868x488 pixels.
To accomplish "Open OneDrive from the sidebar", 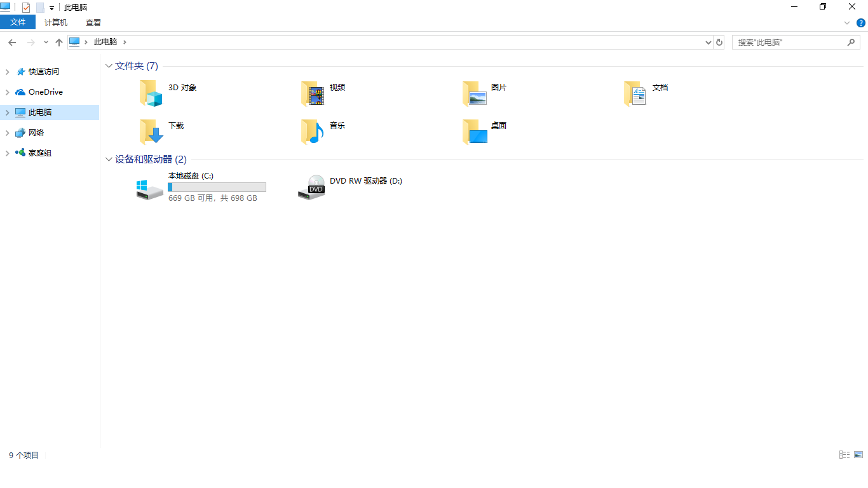I will pyautogui.click(x=44, y=91).
